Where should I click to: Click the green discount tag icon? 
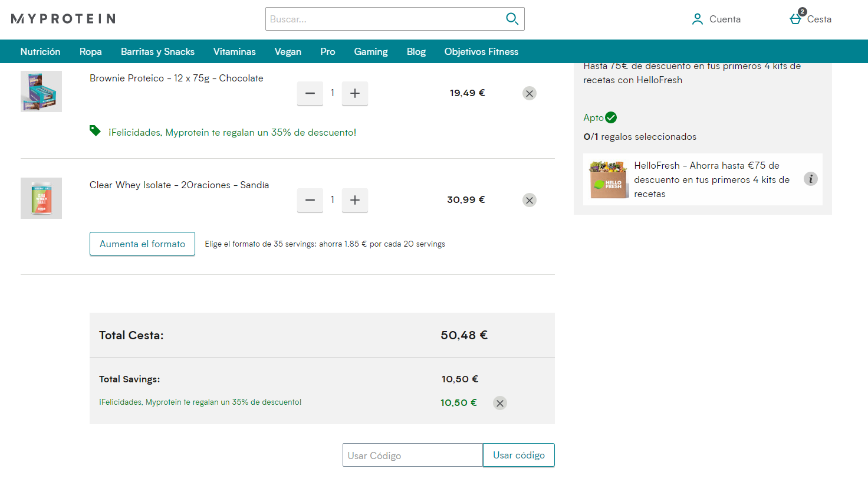95,130
